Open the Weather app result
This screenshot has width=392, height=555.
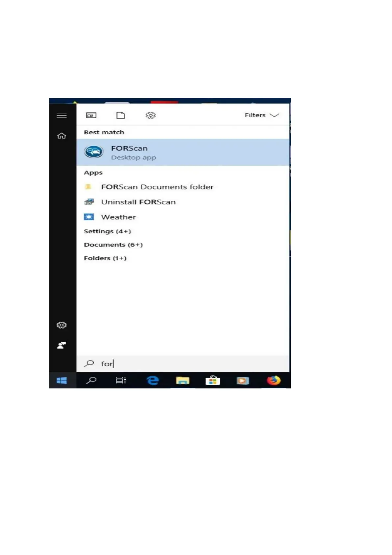(x=183, y=217)
